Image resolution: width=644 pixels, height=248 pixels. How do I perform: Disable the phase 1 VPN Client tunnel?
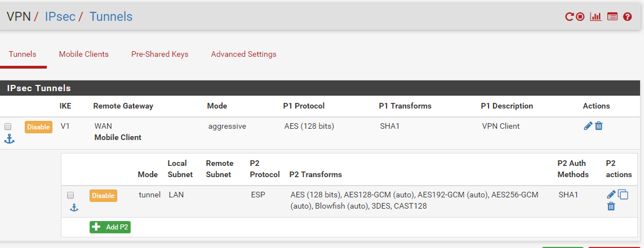tap(39, 127)
